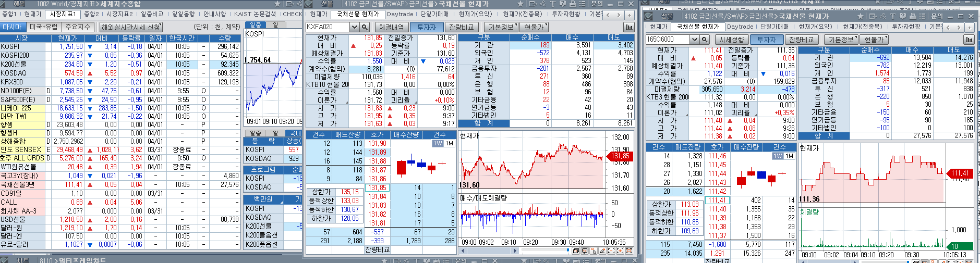Click export icon in middle 4102 window

point(533,4)
